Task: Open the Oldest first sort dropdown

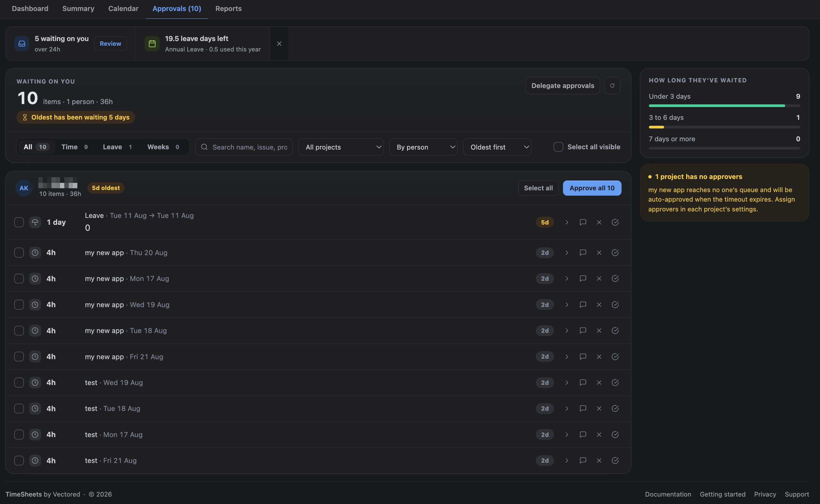Action: pyautogui.click(x=497, y=147)
